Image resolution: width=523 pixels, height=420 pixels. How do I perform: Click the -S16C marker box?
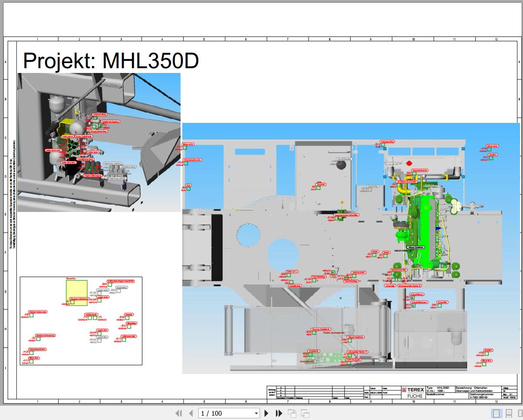(99, 293)
